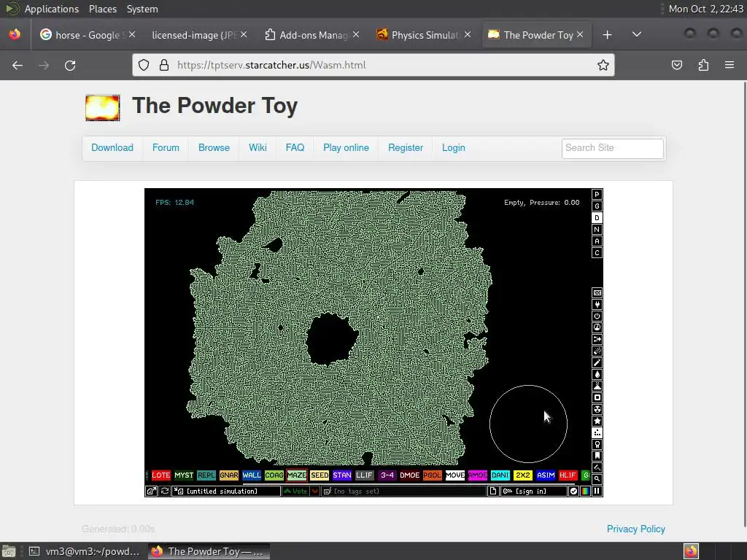Image resolution: width=747 pixels, height=560 pixels.
Task: Open the Download link
Action: pyautogui.click(x=112, y=147)
